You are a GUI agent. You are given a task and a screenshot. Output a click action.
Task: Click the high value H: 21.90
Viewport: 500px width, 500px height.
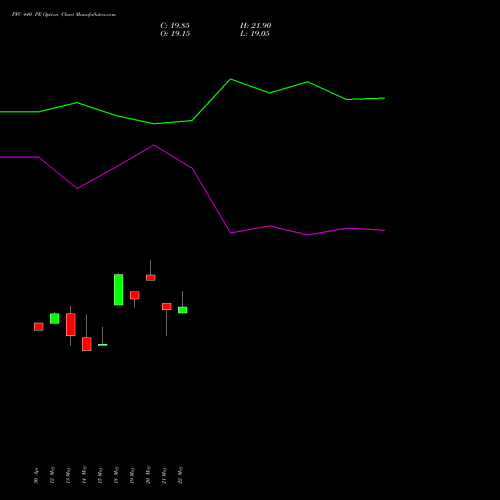(x=255, y=26)
